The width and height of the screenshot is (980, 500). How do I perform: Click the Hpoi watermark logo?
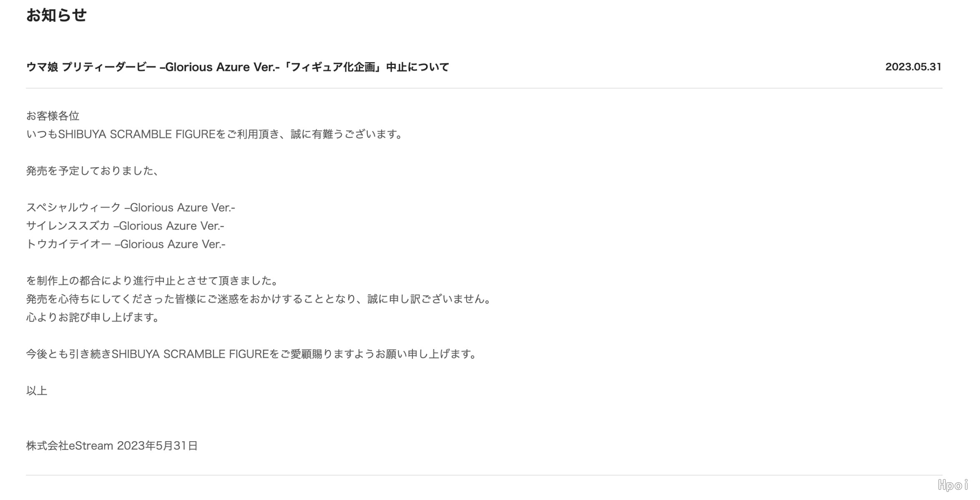(x=952, y=485)
